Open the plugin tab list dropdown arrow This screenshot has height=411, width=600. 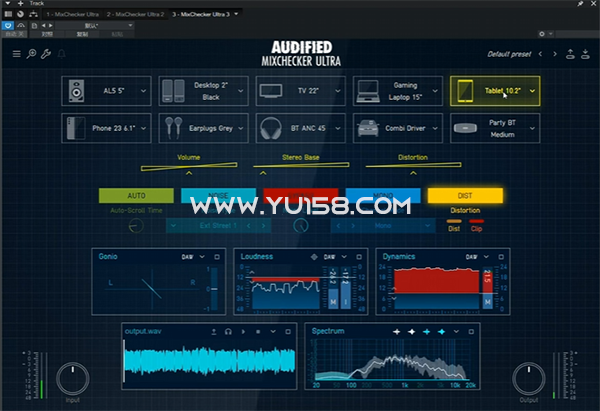point(236,14)
